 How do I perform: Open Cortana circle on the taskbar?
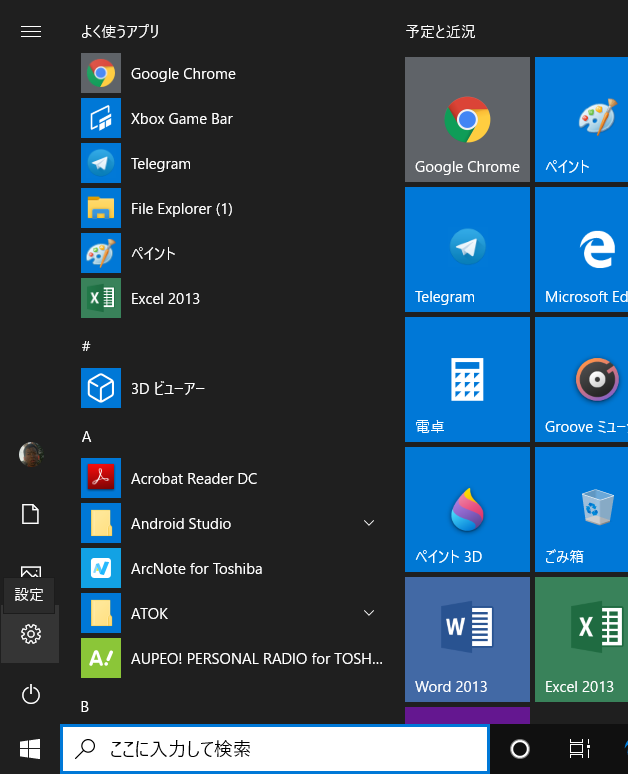coord(520,749)
